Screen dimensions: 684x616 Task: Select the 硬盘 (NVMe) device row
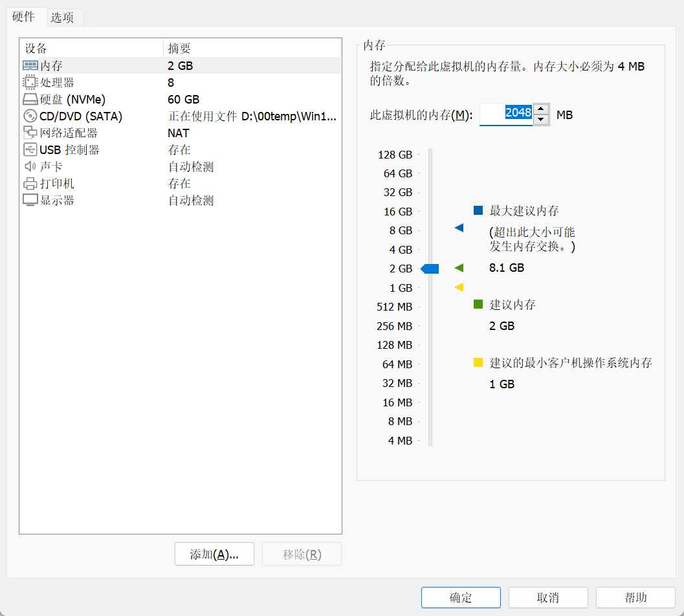180,100
